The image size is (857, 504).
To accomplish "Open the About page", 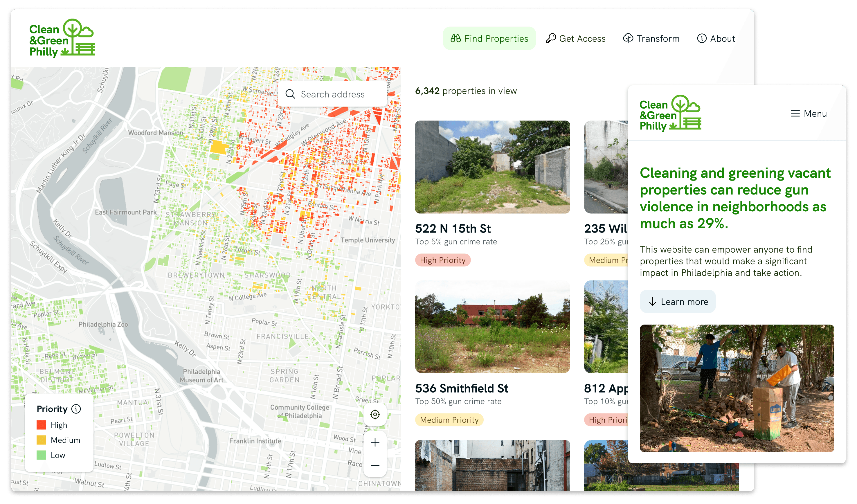I will 716,38.
